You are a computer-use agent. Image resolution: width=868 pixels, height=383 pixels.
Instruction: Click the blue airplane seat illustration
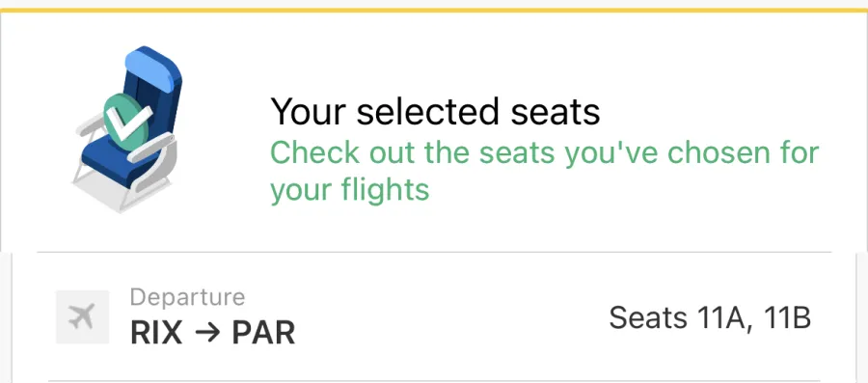[x=126, y=128]
